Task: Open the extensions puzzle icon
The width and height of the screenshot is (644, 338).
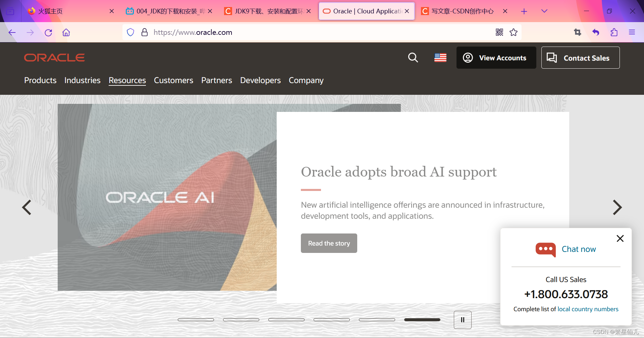Action: 614,32
